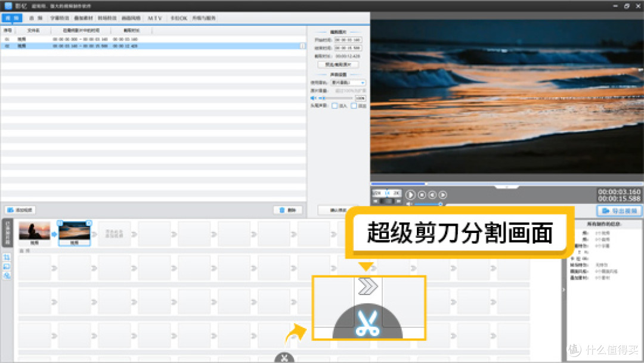644x363 pixels.
Task: Click the super scissors cut button at bottom
Action: [x=284, y=358]
